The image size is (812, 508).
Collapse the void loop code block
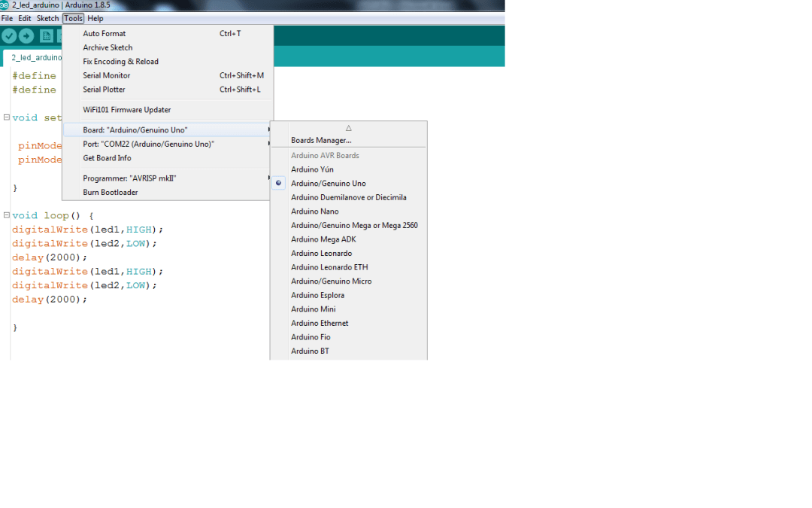coord(6,214)
